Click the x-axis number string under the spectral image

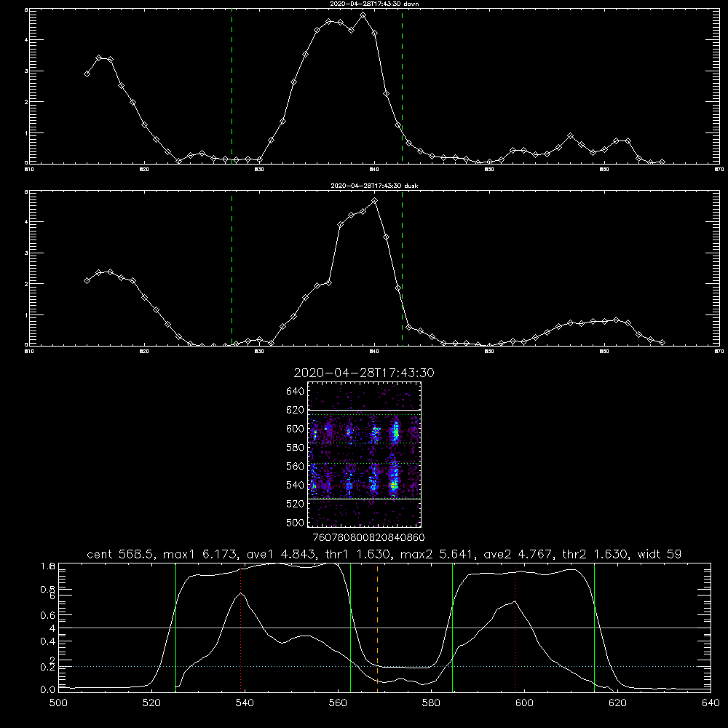click(368, 538)
